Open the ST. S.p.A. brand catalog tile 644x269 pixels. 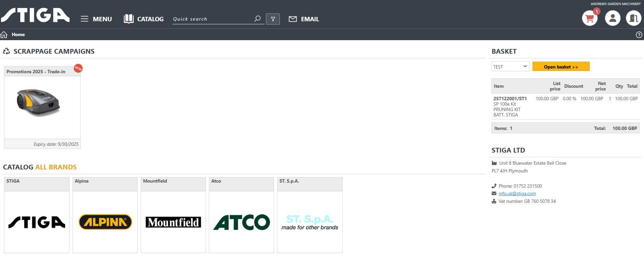pyautogui.click(x=310, y=215)
